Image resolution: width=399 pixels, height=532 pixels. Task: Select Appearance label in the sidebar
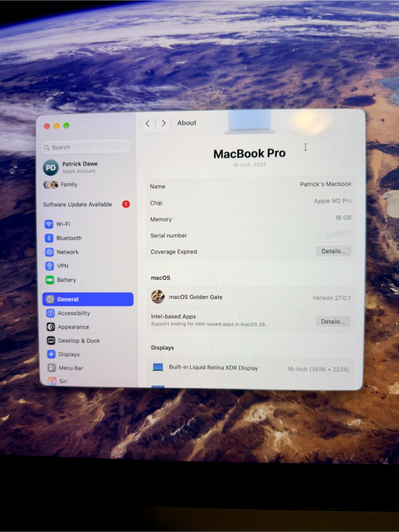(74, 327)
